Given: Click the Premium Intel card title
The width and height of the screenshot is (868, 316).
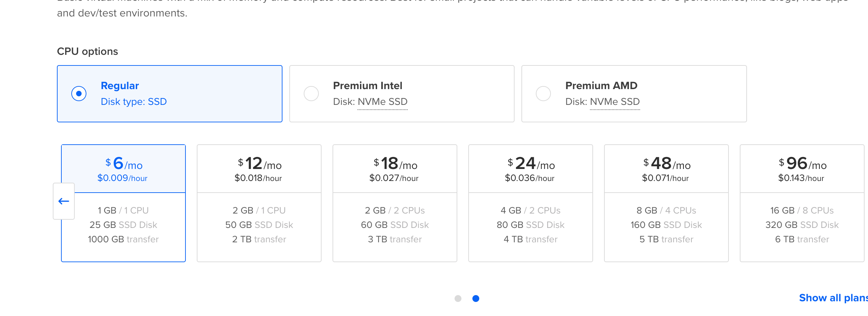Looking at the screenshot, I should 367,86.
